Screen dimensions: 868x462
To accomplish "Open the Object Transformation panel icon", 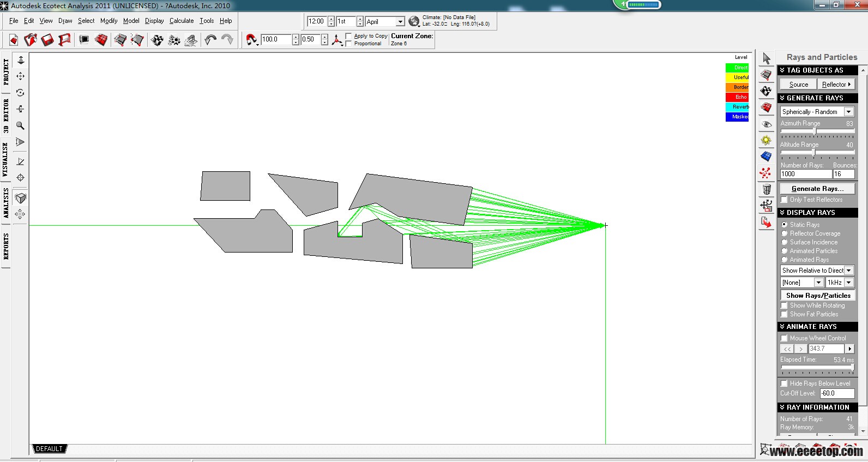I will coord(767,206).
